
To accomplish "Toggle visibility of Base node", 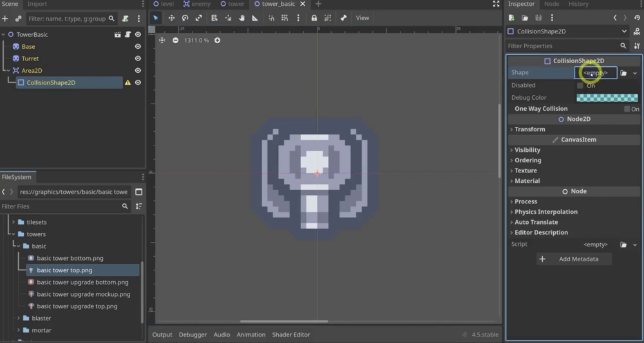I will coord(138,46).
